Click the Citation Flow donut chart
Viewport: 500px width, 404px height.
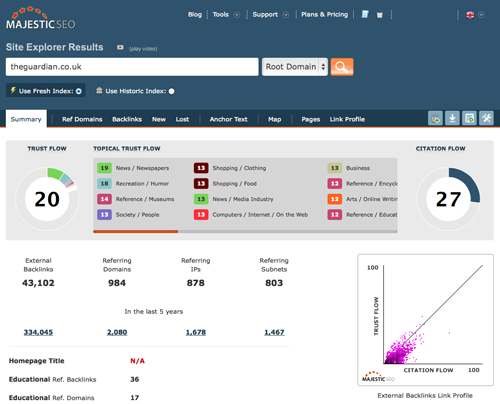448,199
